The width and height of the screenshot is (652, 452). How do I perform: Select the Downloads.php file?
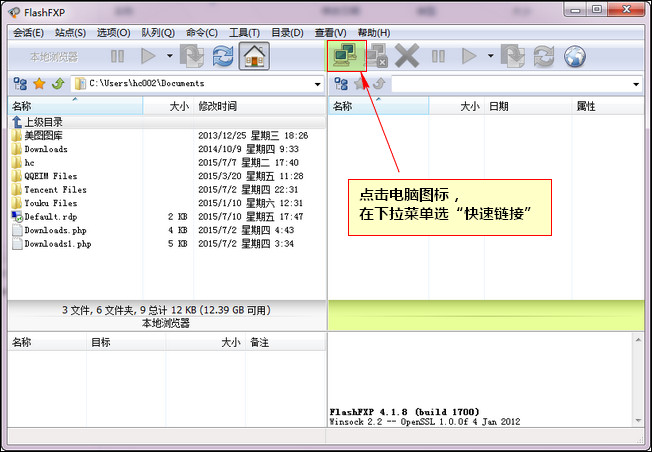[x=167, y=230]
